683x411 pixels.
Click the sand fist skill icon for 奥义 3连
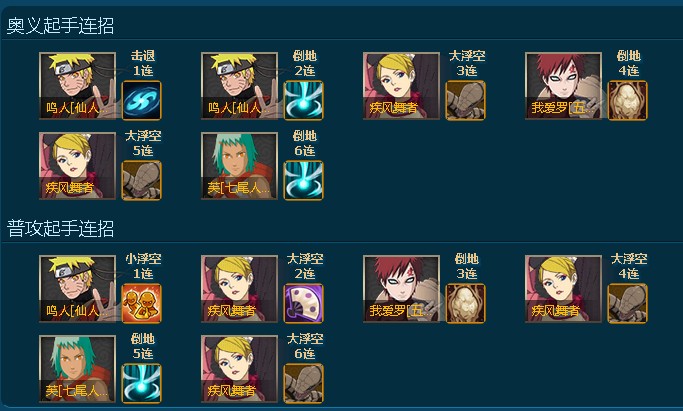pyautogui.click(x=466, y=100)
